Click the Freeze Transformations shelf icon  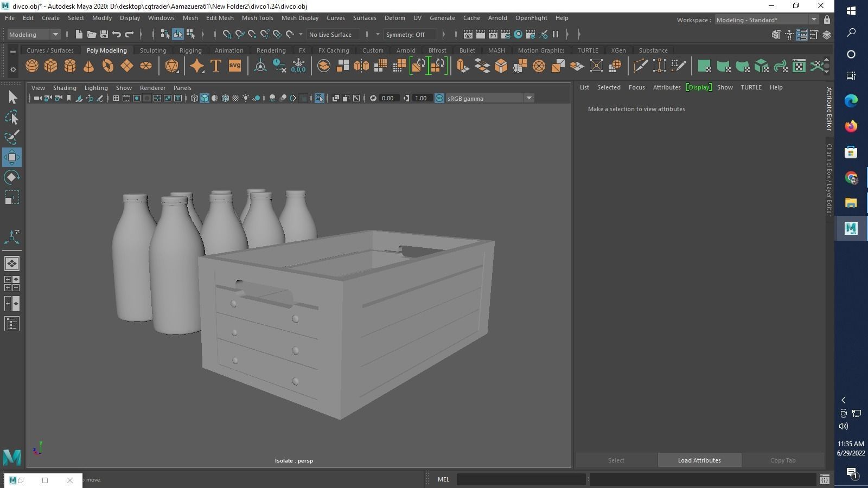(x=298, y=66)
